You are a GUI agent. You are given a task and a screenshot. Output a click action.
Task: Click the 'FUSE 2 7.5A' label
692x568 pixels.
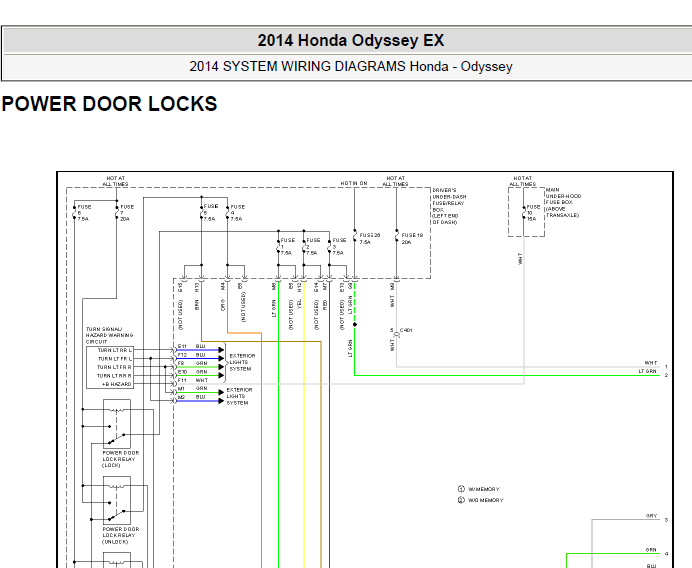click(313, 247)
